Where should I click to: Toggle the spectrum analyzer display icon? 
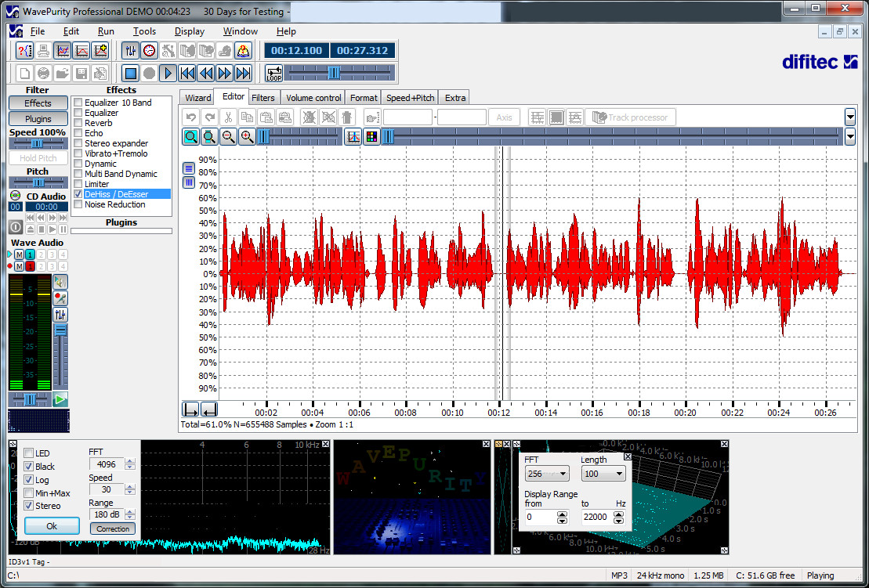pyautogui.click(x=63, y=51)
